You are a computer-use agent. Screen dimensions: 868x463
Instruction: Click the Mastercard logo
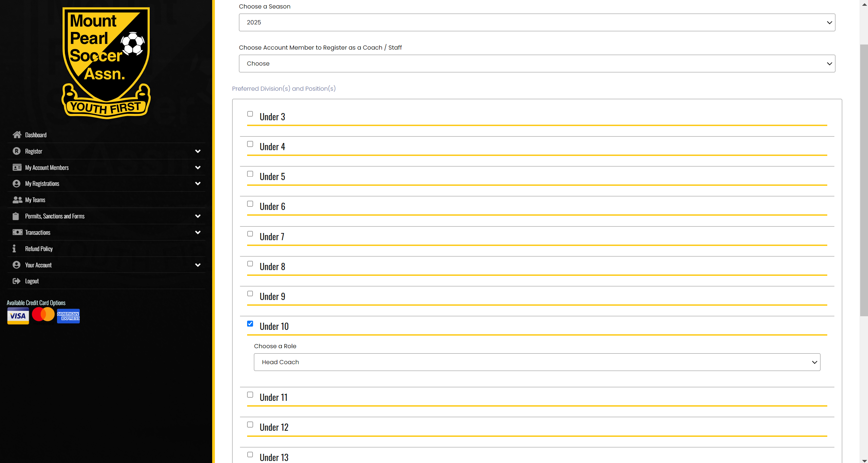[x=43, y=315]
